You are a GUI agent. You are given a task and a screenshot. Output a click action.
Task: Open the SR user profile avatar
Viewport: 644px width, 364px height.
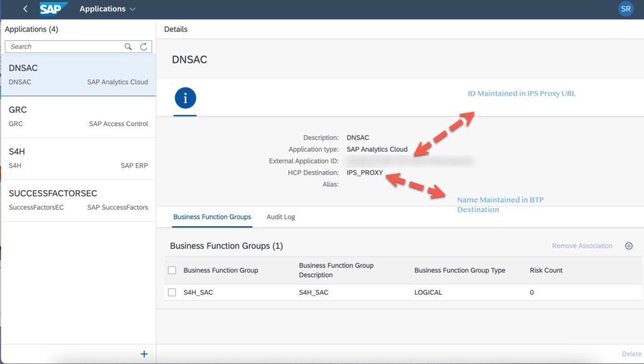point(626,9)
